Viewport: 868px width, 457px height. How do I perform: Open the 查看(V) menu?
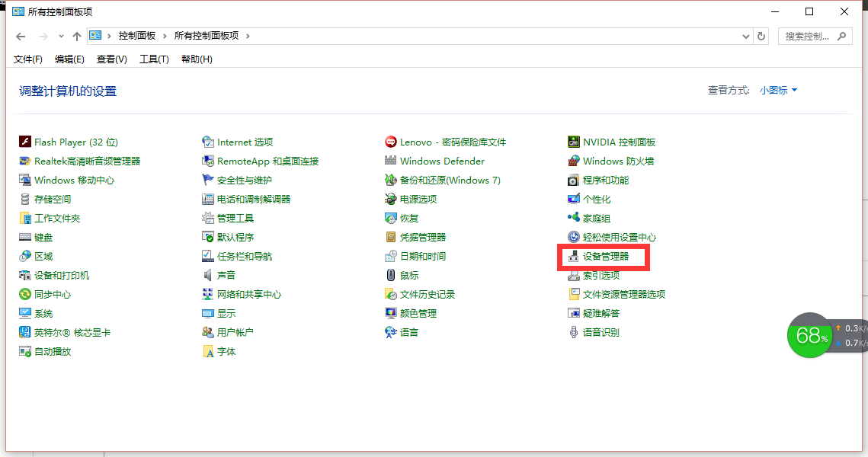(112, 59)
